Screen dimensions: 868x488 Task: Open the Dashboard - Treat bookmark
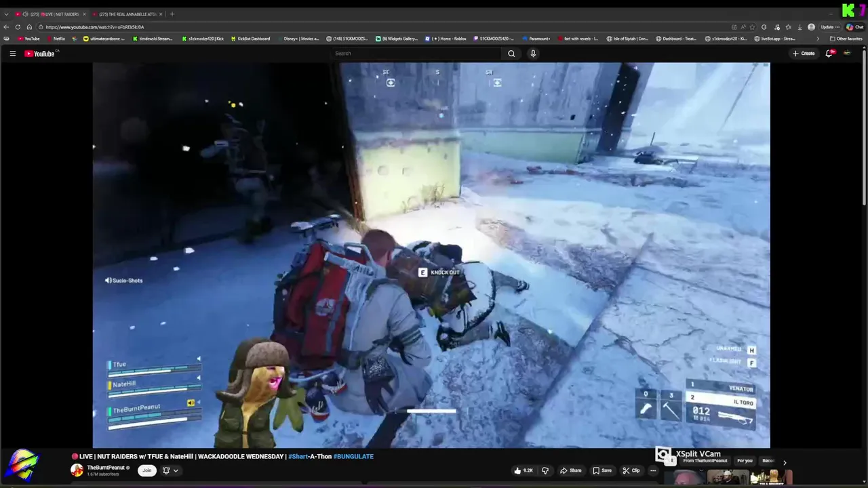coord(676,39)
